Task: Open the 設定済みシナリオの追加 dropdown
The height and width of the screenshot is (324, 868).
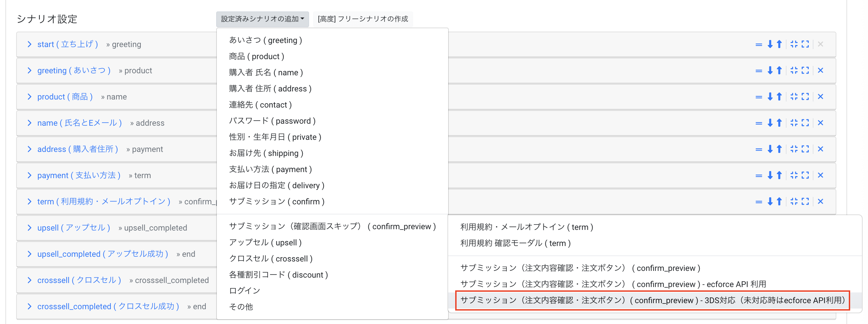Action: (x=263, y=19)
